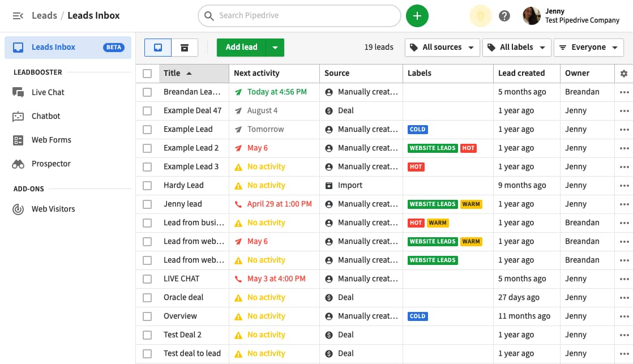The width and height of the screenshot is (633, 364).
Task: Open table column settings gear
Action: [x=624, y=74]
